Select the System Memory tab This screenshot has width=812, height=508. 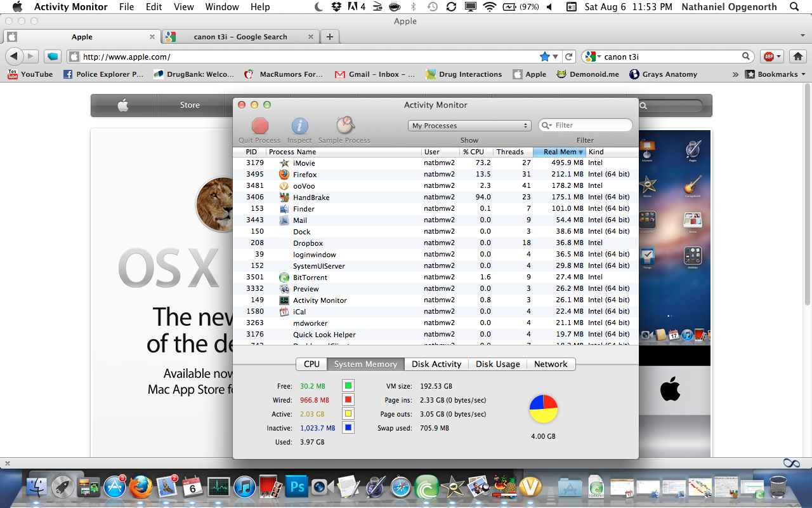click(x=365, y=364)
